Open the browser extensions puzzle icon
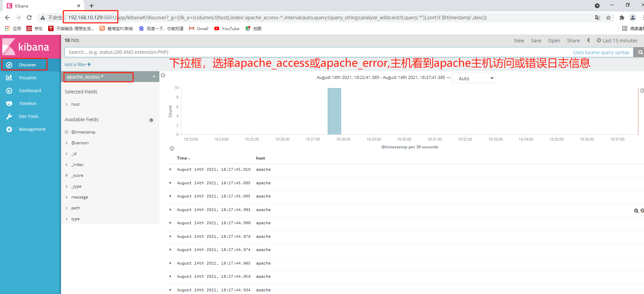The height and width of the screenshot is (294, 644). click(622, 18)
